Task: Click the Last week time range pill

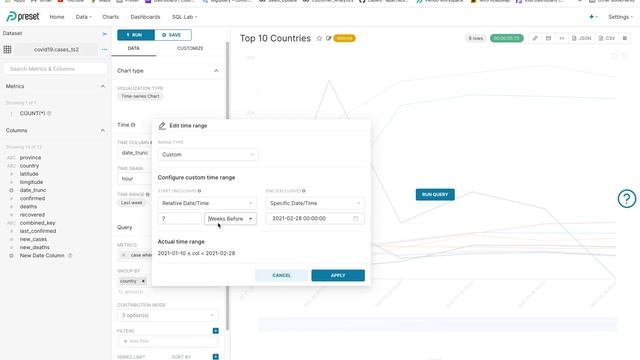Action: [x=132, y=203]
